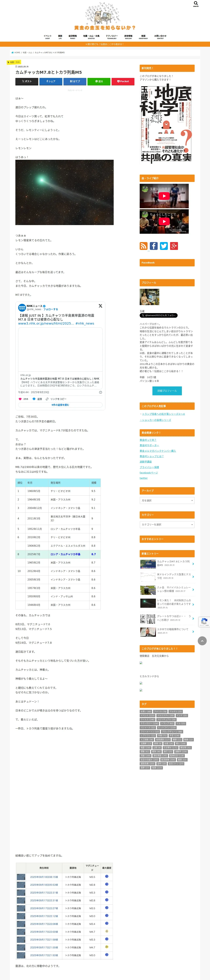Play the 玉蔵＆山田貢司 YouTube video
Screen dimensions: 210x980
pyautogui.click(x=164, y=196)
